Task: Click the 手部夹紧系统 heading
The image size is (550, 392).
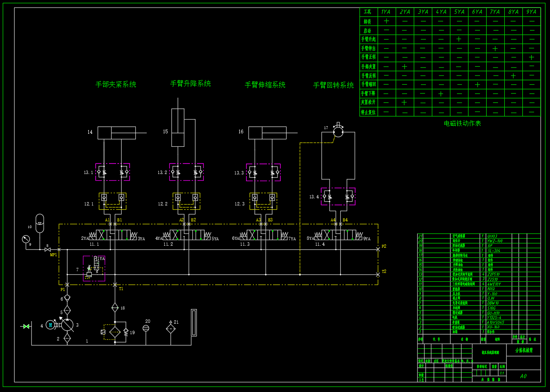Action: (116, 84)
